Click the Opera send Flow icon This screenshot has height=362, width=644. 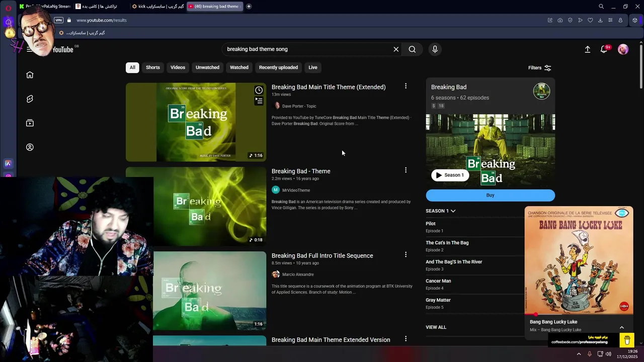[x=580, y=20]
